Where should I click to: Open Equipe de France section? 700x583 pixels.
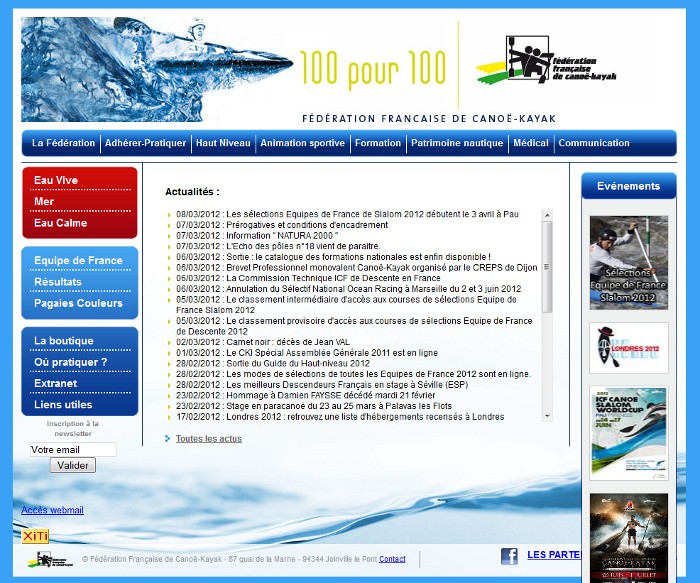(78, 260)
